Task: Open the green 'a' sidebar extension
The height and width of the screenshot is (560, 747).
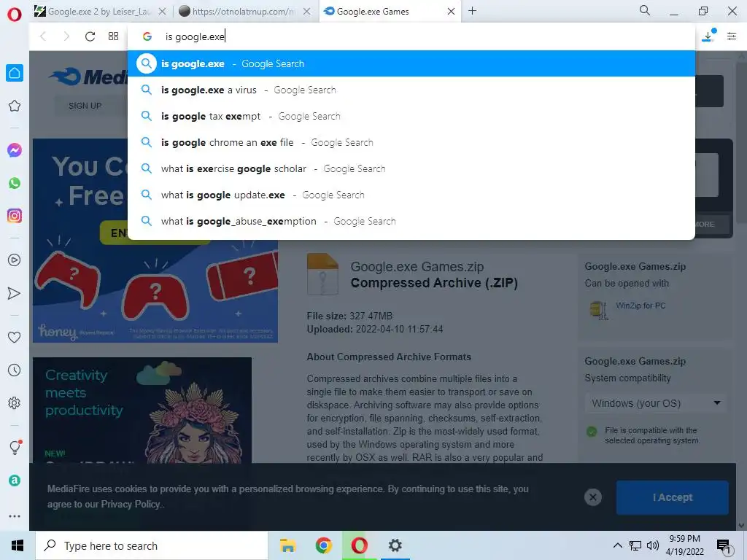Action: coord(15,481)
